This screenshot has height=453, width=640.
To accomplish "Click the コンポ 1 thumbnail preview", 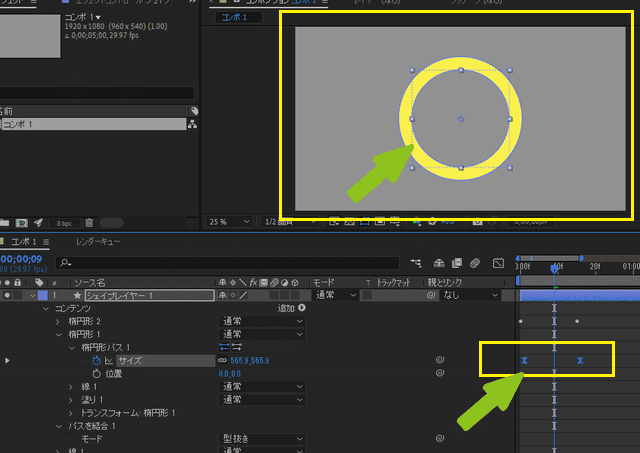I will 30,36.
